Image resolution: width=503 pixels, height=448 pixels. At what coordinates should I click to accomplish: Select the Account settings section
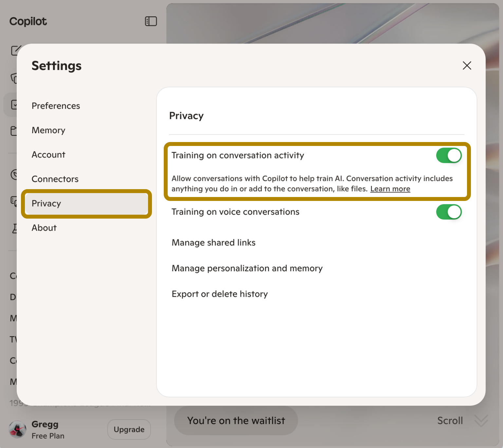click(x=48, y=154)
